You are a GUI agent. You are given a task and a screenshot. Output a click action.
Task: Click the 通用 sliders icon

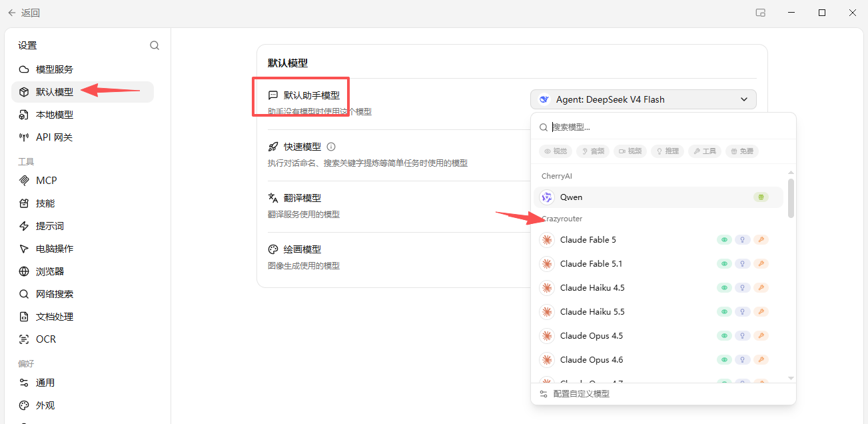click(x=24, y=383)
